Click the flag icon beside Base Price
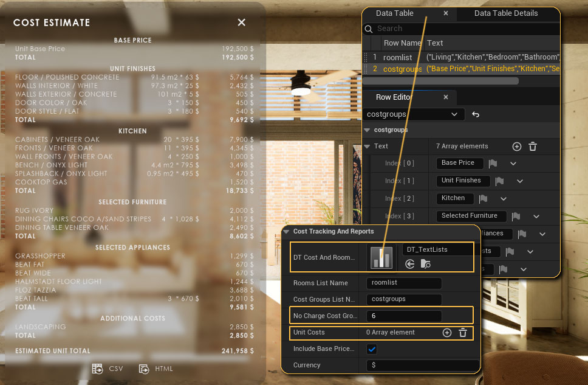 pyautogui.click(x=493, y=164)
